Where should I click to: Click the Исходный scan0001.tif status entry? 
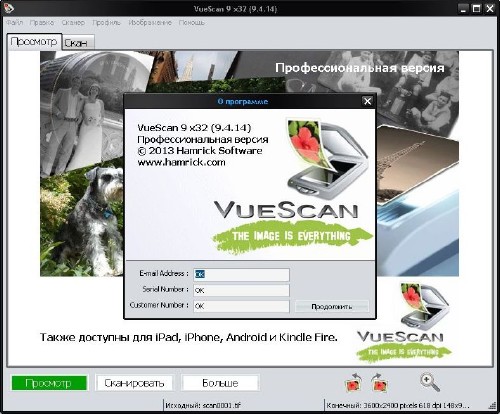coord(203,406)
